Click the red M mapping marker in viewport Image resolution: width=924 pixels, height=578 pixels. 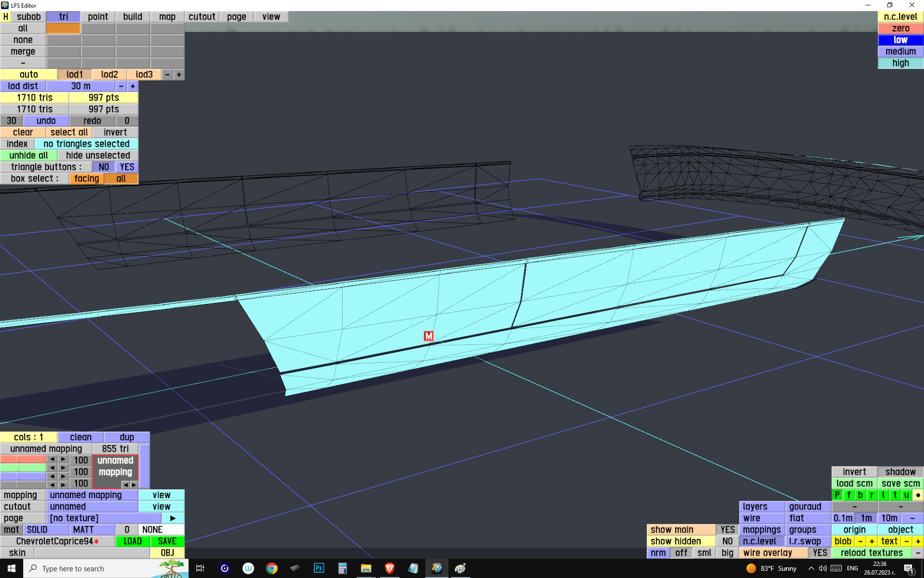pos(428,336)
